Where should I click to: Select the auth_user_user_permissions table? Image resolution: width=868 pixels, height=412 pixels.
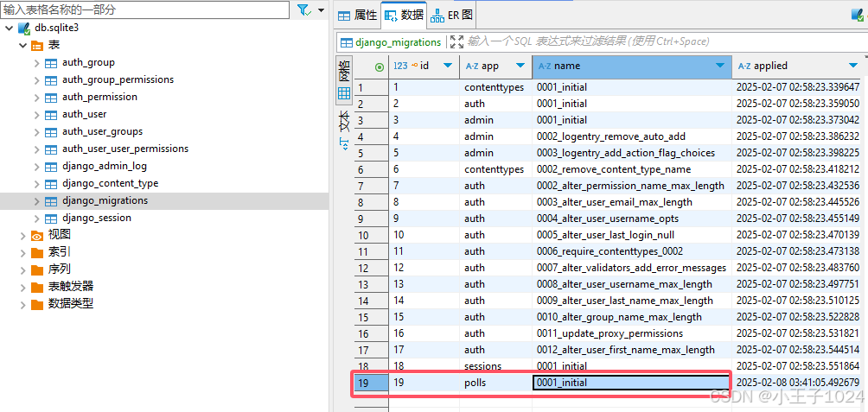(x=125, y=149)
